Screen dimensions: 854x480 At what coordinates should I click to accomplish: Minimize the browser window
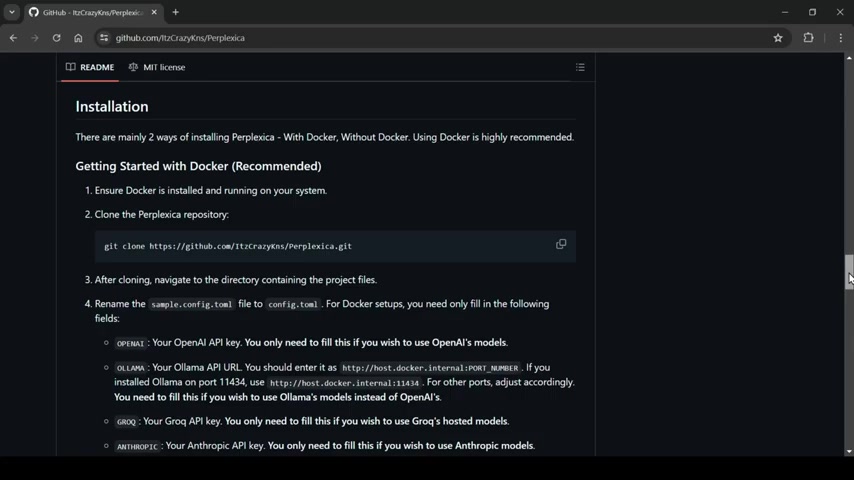pyautogui.click(x=785, y=12)
